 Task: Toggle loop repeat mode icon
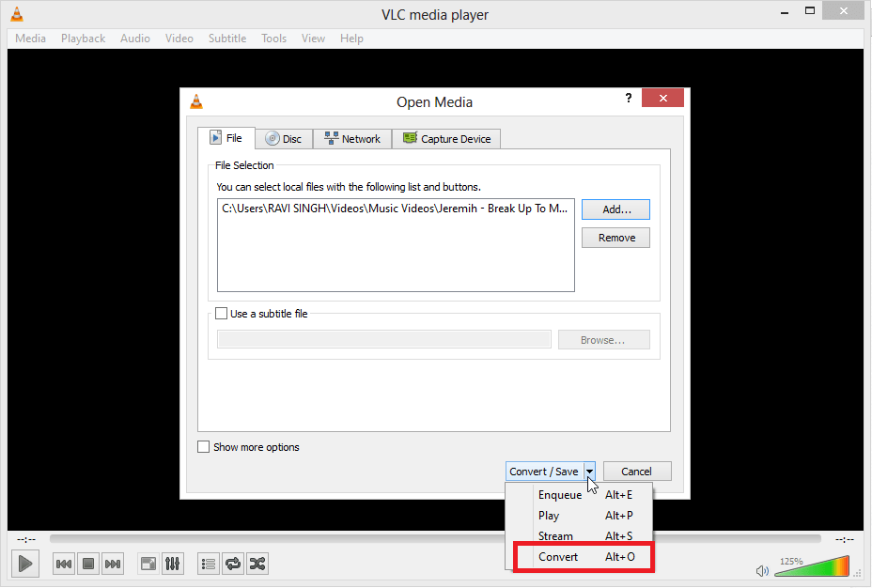point(233,565)
